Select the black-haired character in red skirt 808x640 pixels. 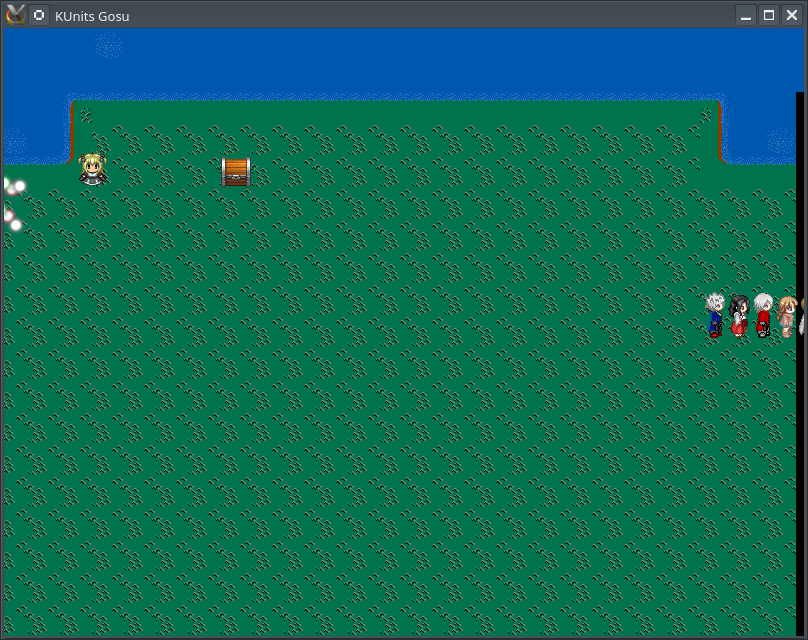(739, 316)
